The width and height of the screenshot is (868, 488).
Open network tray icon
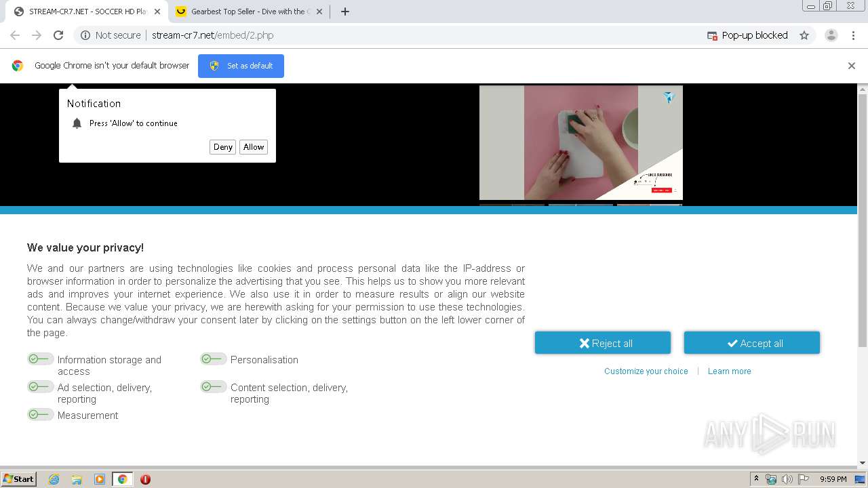pyautogui.click(x=771, y=479)
